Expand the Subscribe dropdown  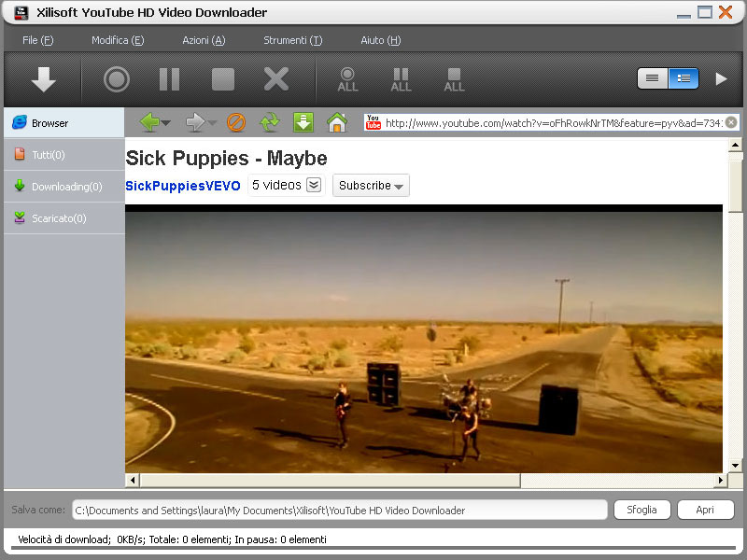(x=370, y=186)
